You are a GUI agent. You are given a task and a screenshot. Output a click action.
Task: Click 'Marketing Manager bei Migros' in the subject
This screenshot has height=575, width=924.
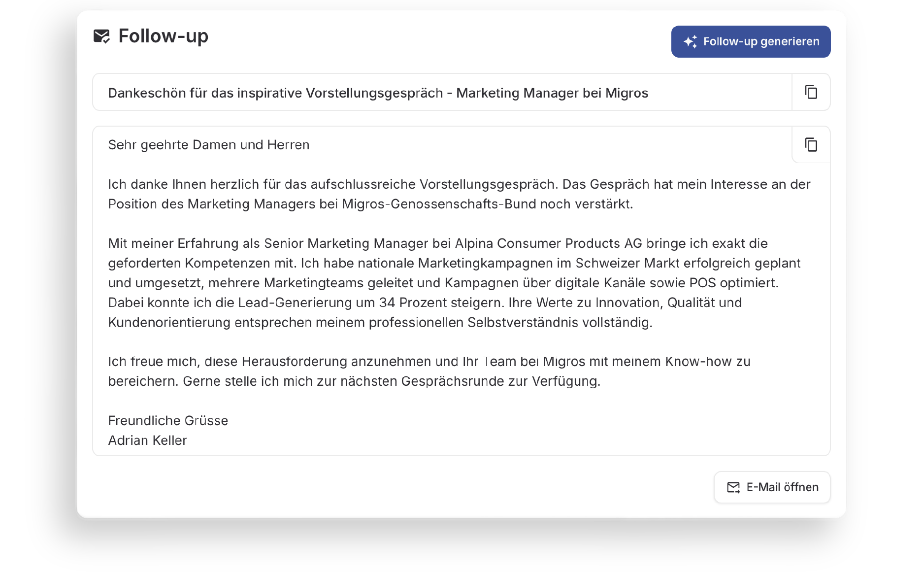click(552, 92)
